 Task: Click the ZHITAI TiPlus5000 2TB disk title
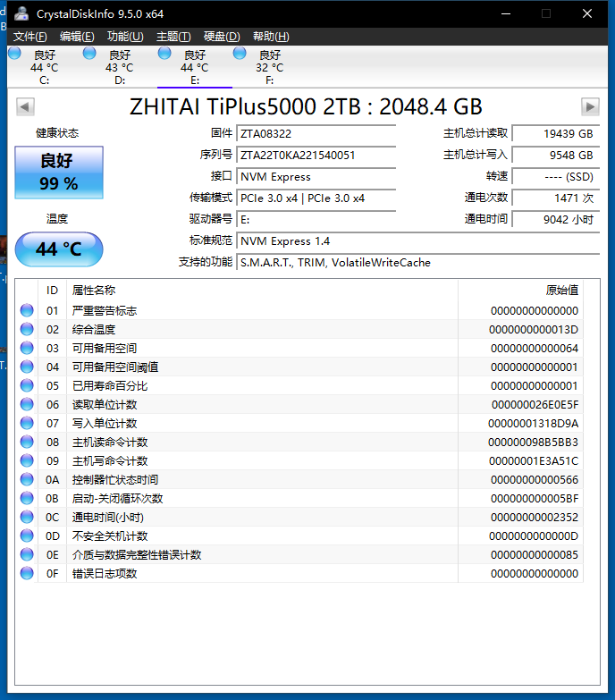pos(307,106)
